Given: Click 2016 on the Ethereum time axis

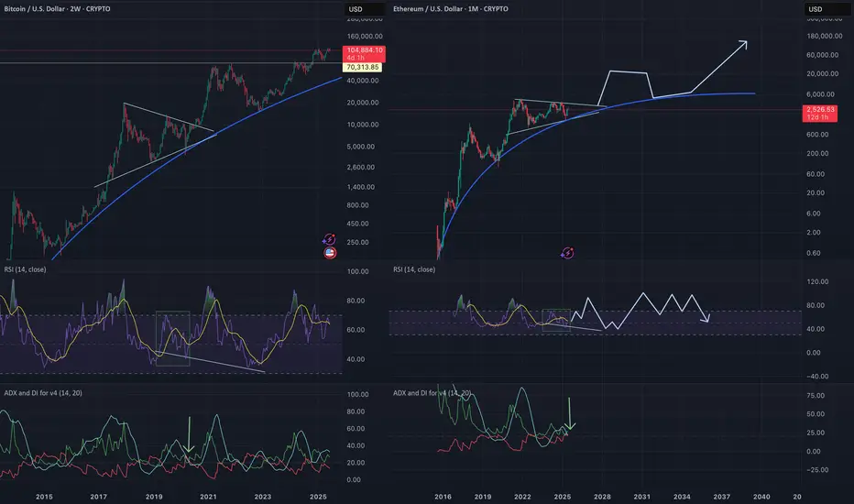Looking at the screenshot, I should click(443, 497).
